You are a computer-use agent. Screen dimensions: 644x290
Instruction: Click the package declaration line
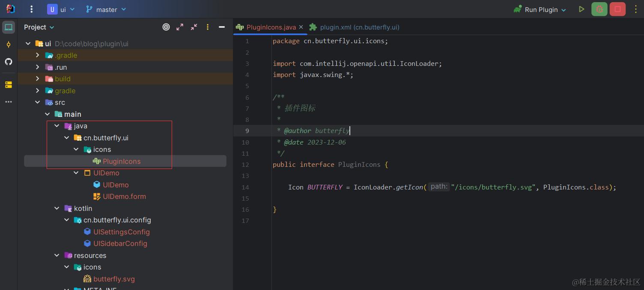pyautogui.click(x=330, y=41)
